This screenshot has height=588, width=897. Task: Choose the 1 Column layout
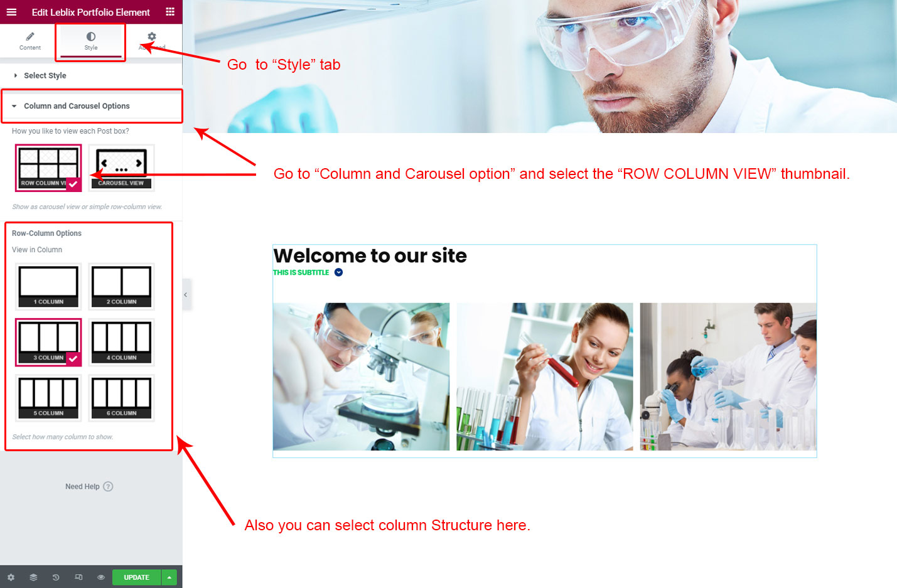pos(48,287)
